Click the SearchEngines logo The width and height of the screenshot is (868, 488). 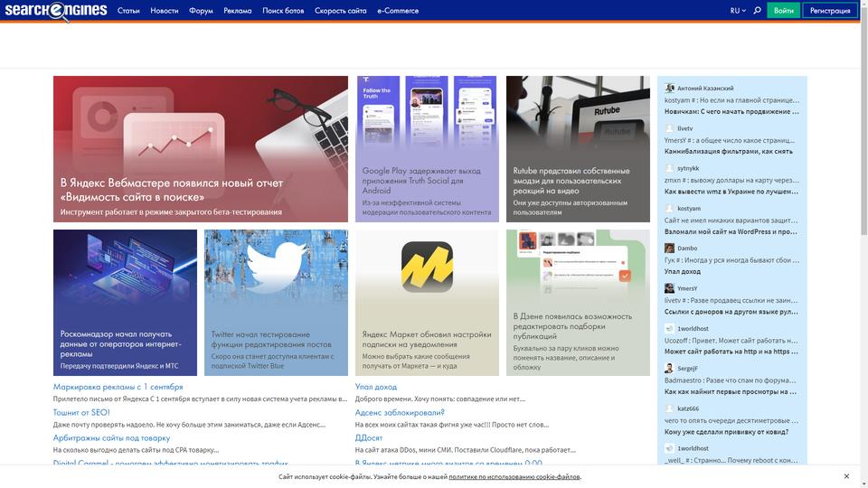[55, 11]
